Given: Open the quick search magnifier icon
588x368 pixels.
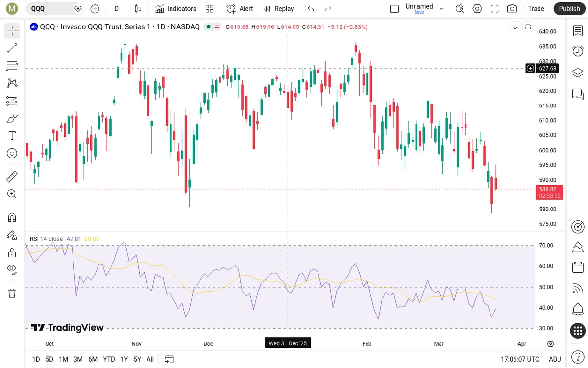Looking at the screenshot, I should point(459,9).
